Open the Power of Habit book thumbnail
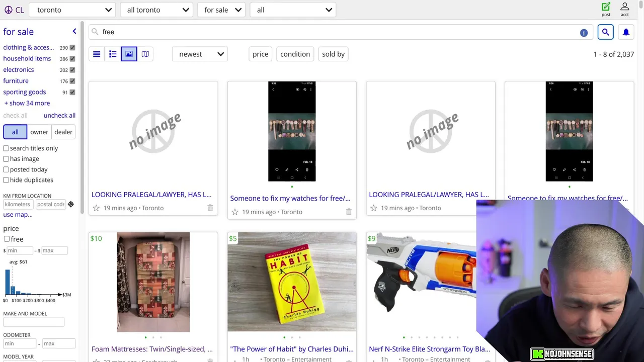This screenshot has width=644, height=362. 292,282
